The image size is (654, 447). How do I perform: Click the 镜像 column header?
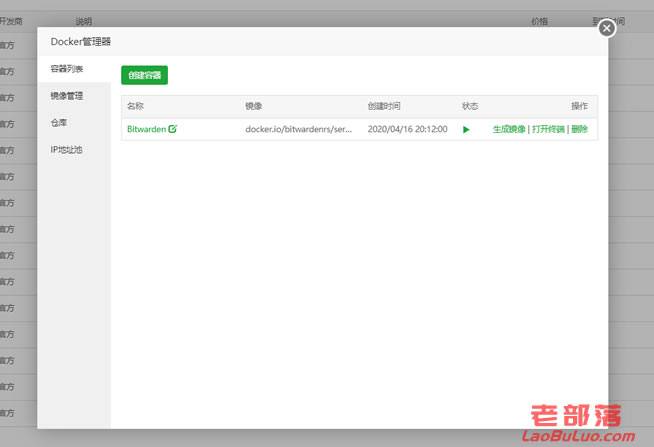(254, 105)
